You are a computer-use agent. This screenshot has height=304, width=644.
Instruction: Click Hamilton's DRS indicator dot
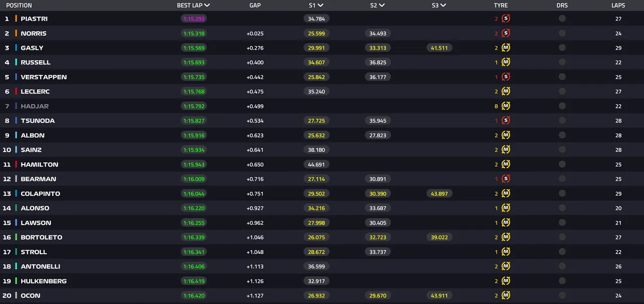(562, 165)
